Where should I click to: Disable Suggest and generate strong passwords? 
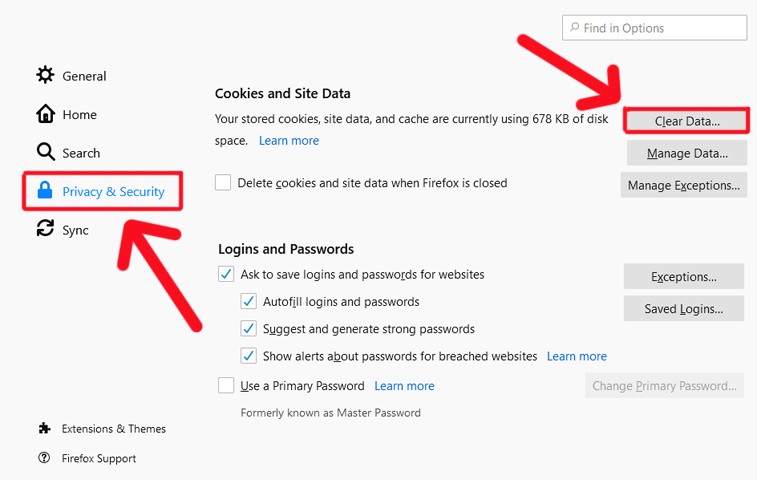point(248,328)
